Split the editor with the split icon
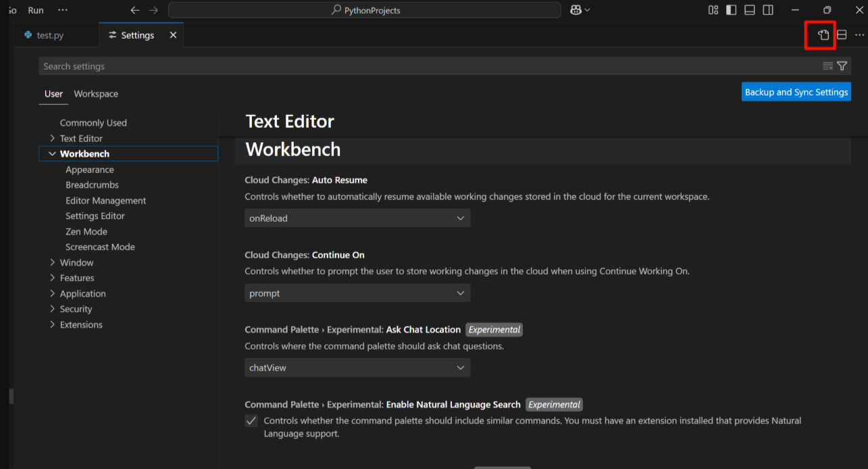Image resolution: width=868 pixels, height=469 pixels. point(842,35)
